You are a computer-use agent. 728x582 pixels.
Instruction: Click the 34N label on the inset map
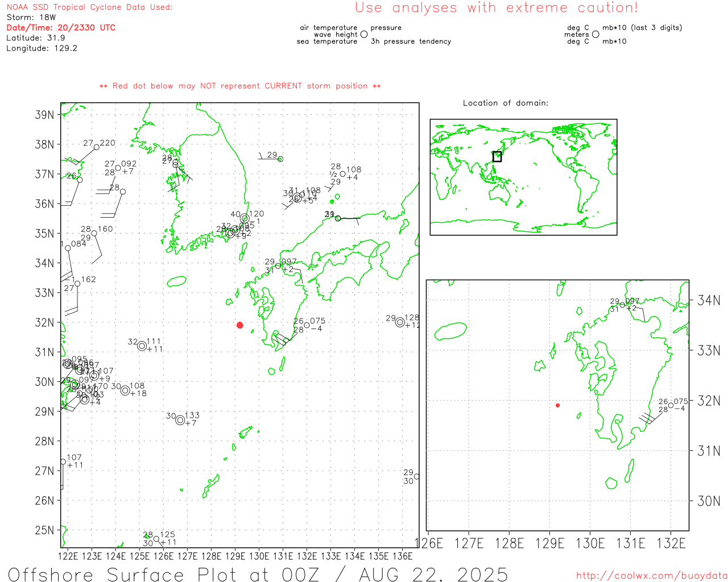coord(709,300)
